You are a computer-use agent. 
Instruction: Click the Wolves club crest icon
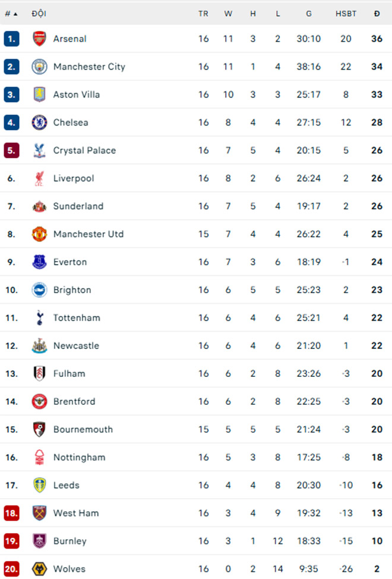click(x=39, y=569)
